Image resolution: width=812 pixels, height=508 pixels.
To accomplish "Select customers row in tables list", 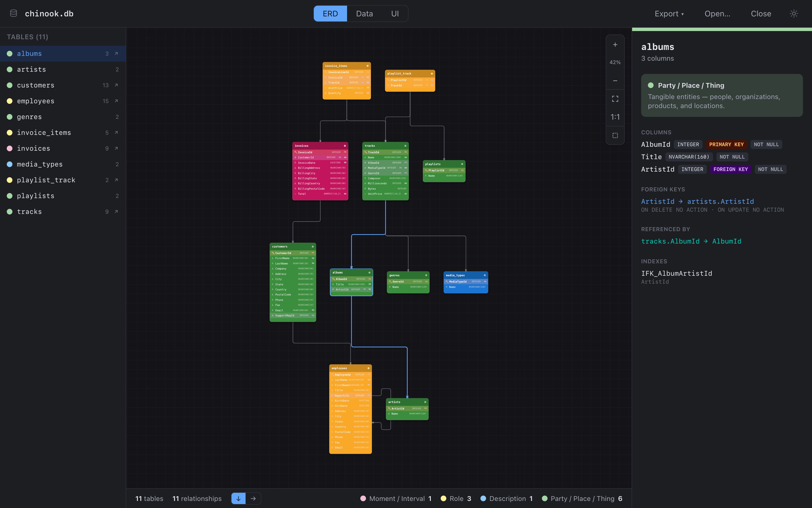I will [x=63, y=85].
